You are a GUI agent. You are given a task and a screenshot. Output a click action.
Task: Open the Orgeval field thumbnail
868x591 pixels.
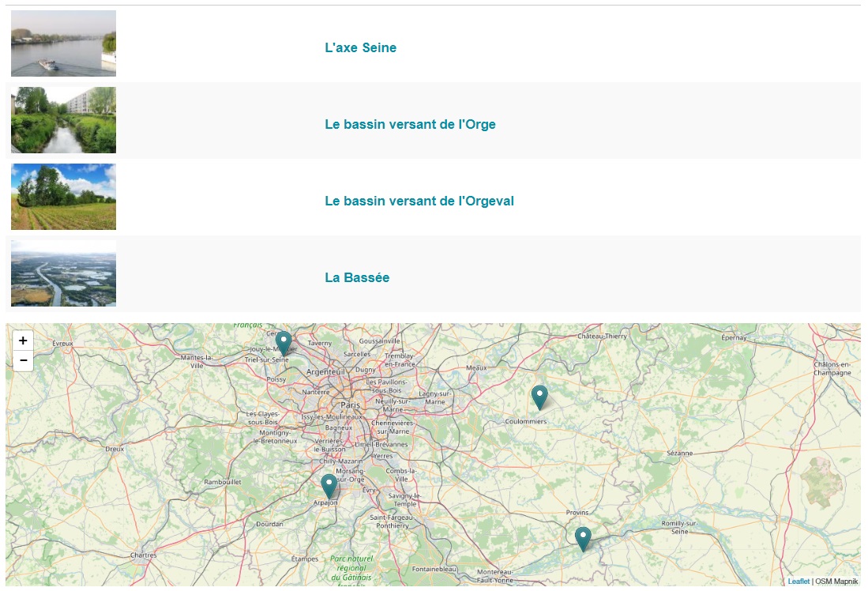pos(63,197)
